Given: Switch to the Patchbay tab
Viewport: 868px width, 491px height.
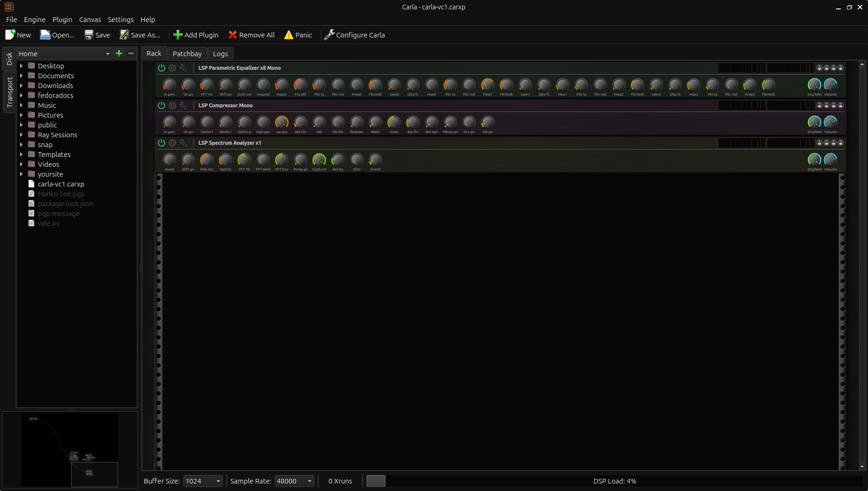Looking at the screenshot, I should point(187,54).
